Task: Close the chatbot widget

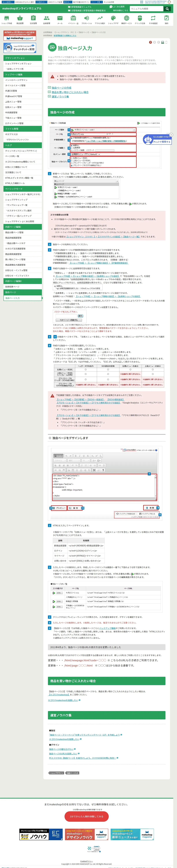Action: pos(171,135)
